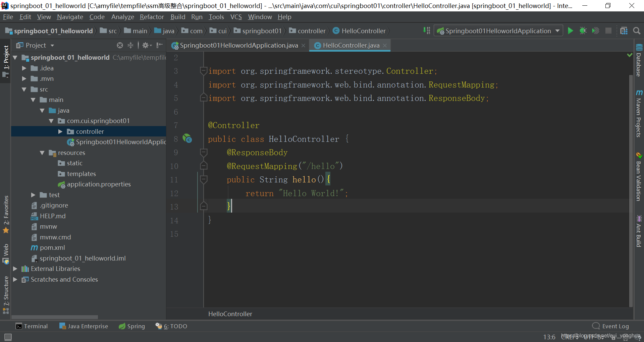This screenshot has height=342, width=644.
Task: Toggle fold end marker on line 13
Action: (203, 206)
